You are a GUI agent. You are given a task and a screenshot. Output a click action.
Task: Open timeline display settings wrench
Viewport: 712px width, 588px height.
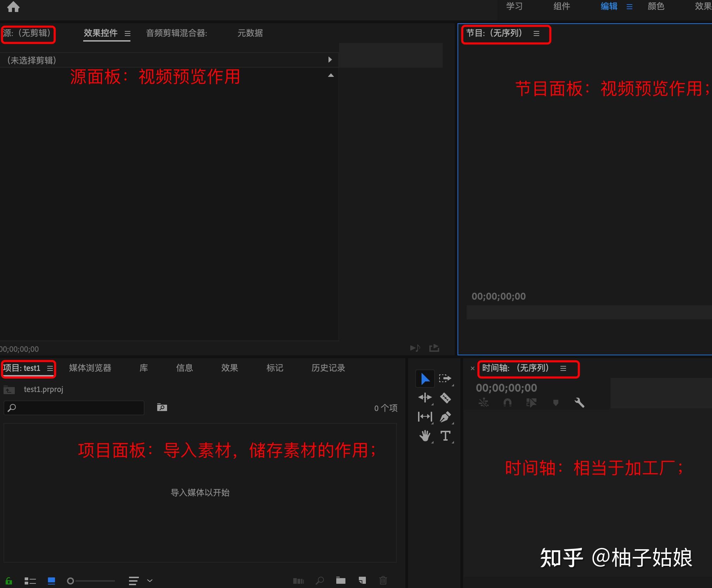(579, 403)
